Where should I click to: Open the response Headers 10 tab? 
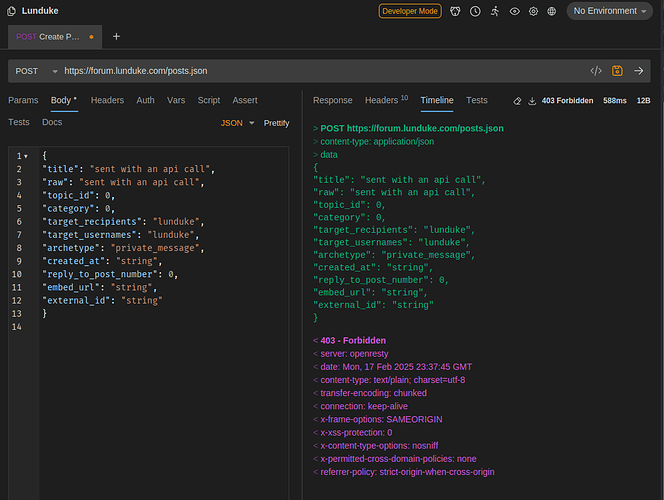coord(386,100)
